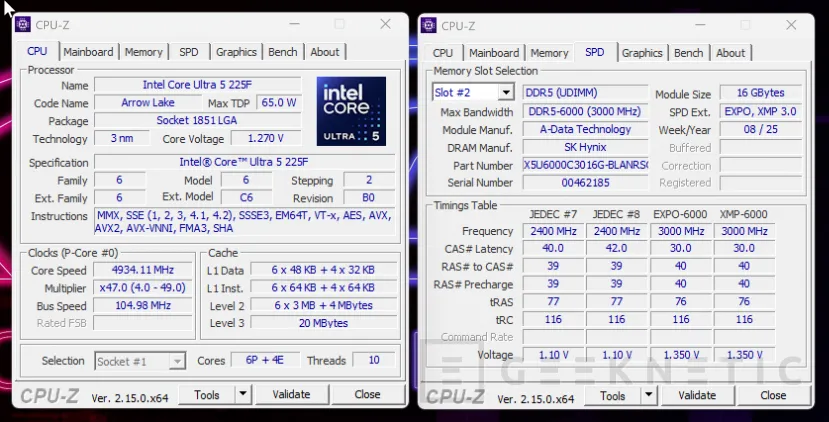Click Tools button in right CPU-Z window
This screenshot has height=422, width=829.
(612, 396)
